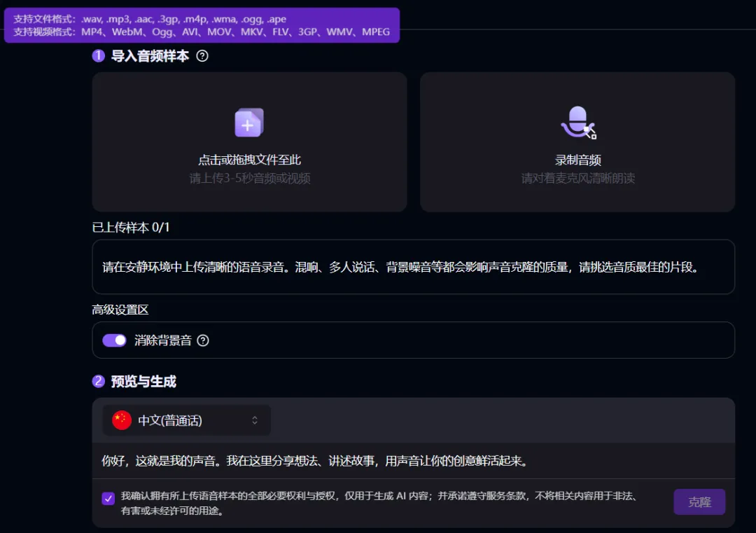Click the China flag language icon
Screen dimensions: 756x533
[122, 420]
